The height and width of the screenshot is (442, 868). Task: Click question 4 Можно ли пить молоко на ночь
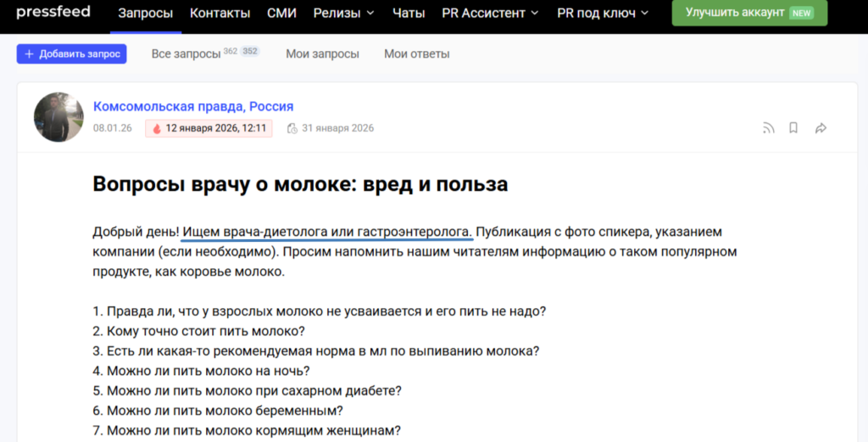pyautogui.click(x=201, y=371)
